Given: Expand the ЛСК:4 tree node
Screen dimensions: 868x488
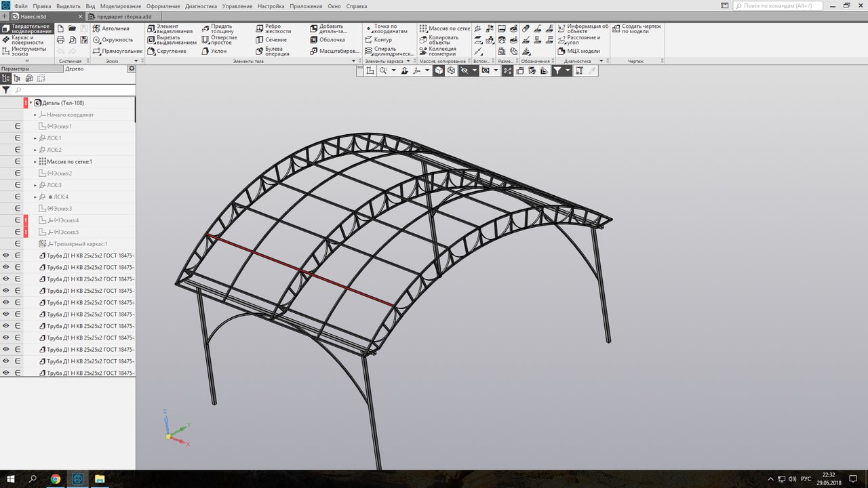Looking at the screenshot, I should (35, 197).
